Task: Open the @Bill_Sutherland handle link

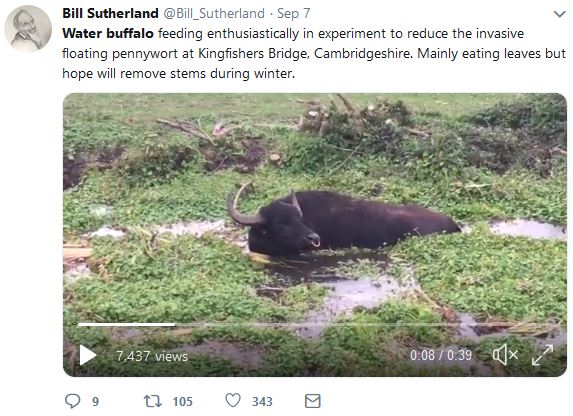Action: 214,14
